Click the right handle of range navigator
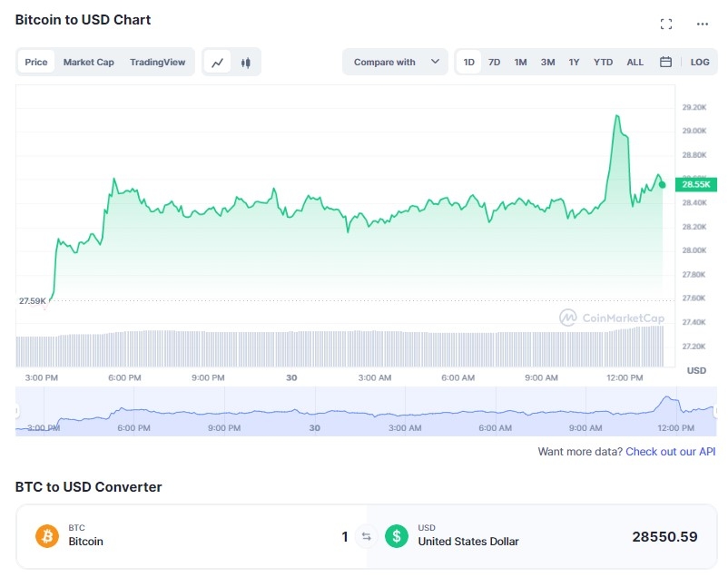Screen dimensions: 728x577 tap(715, 411)
